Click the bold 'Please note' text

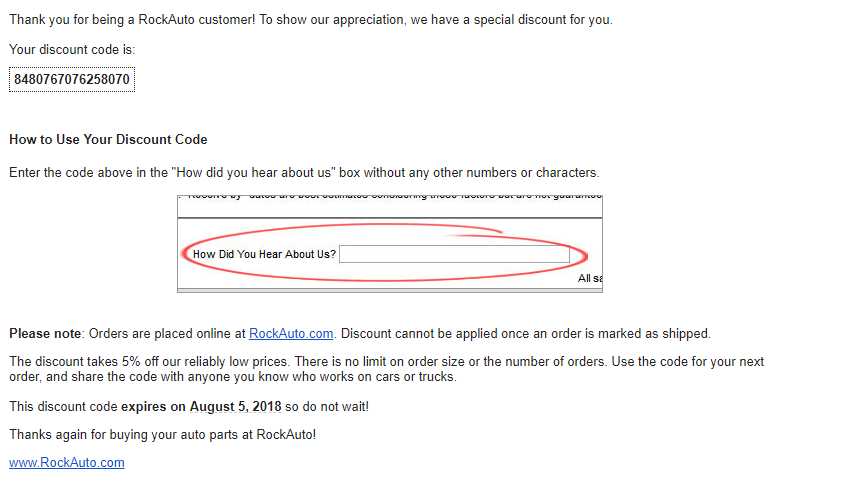click(45, 334)
